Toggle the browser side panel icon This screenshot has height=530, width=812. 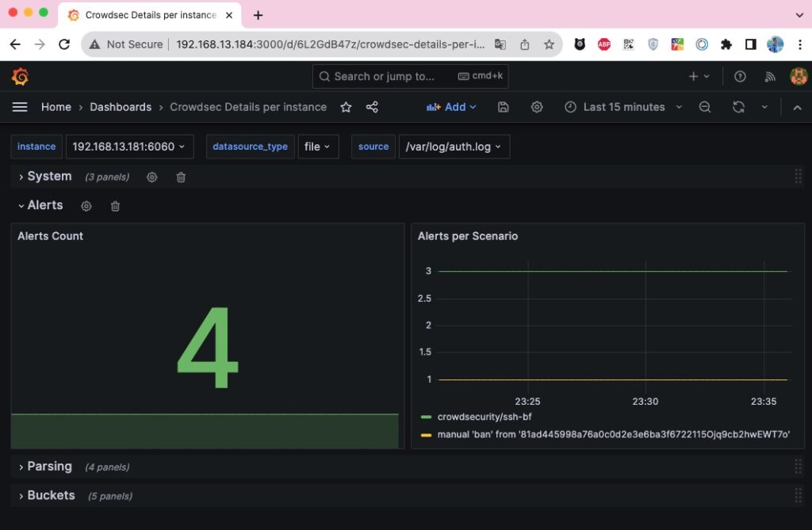pyautogui.click(x=750, y=44)
